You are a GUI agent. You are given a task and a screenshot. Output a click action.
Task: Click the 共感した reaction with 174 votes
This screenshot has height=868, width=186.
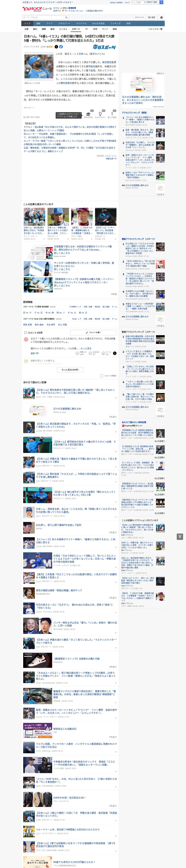[81, 353]
